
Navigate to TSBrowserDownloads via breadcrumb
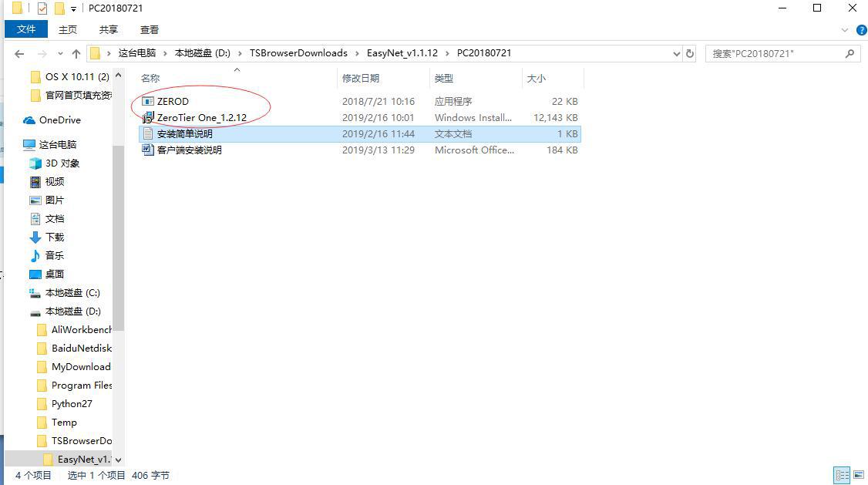click(301, 53)
